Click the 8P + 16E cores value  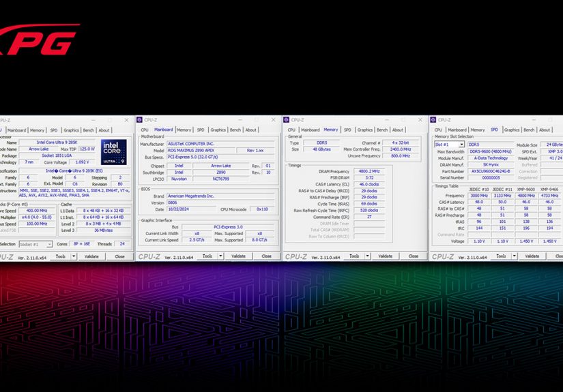tap(81, 244)
